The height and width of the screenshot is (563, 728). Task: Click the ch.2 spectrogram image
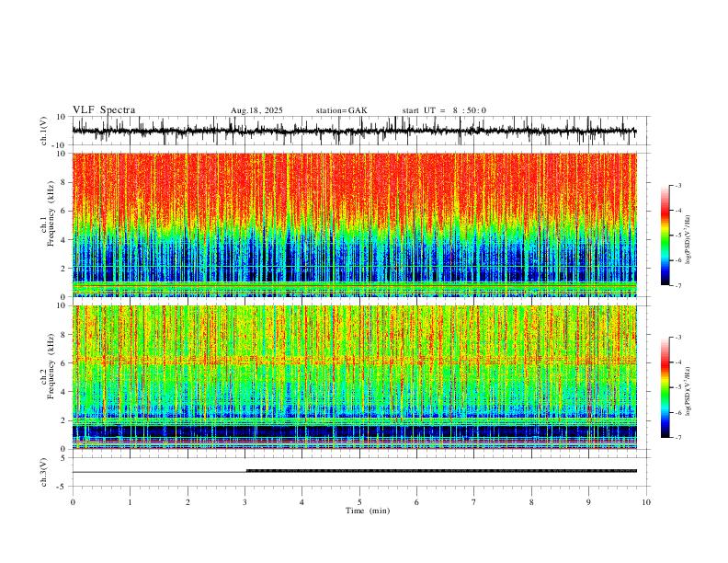(354, 377)
